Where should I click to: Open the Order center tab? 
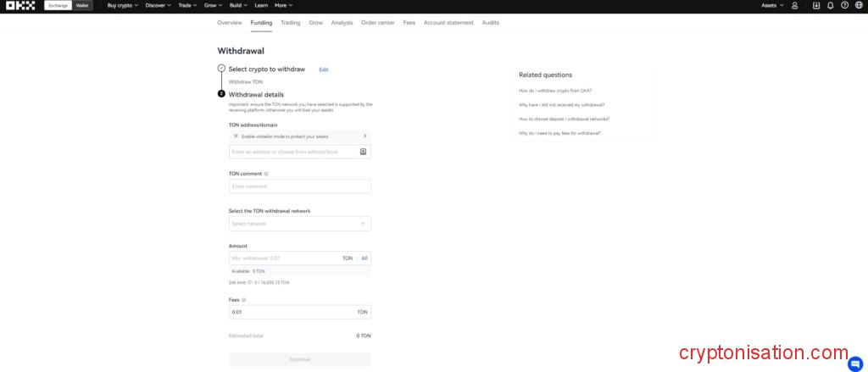pyautogui.click(x=377, y=23)
